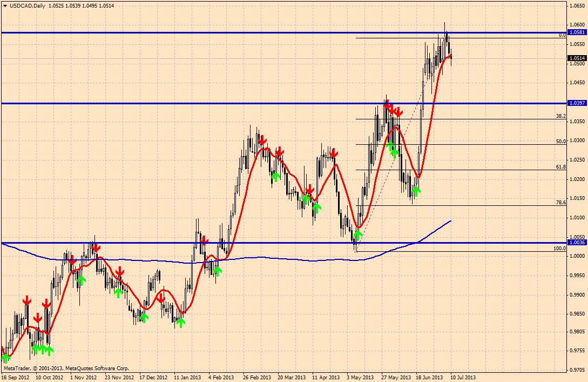This screenshot has width=588, height=382.
Task: Click the 23 Nov 2012 date label
Action: (x=119, y=378)
